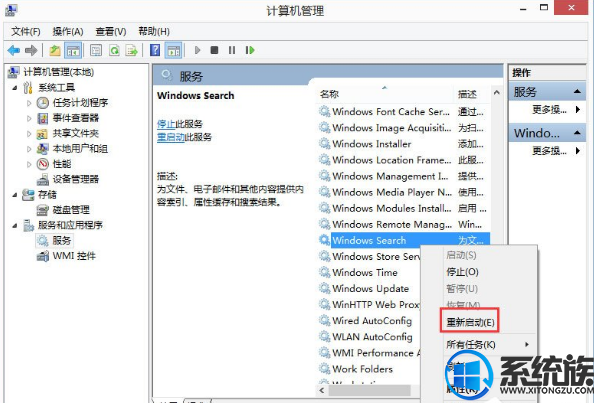Expand the 任务计划程序 tree node
Image resolution: width=594 pixels, height=403 pixels.
tap(29, 103)
